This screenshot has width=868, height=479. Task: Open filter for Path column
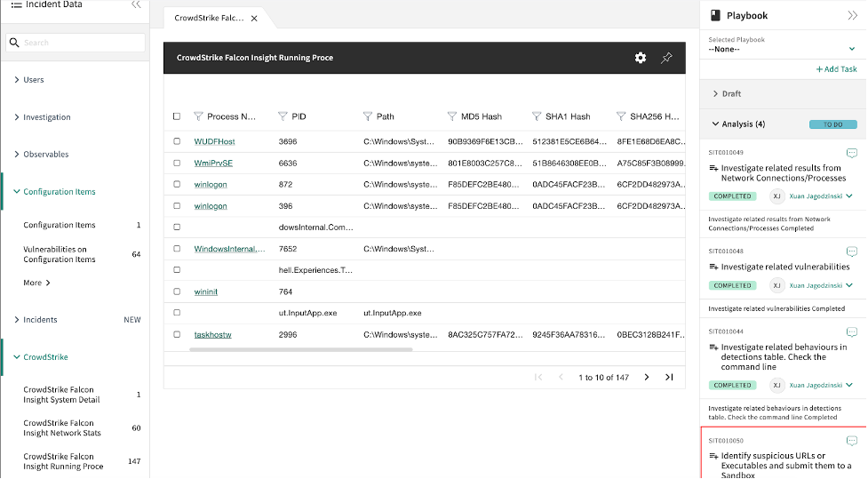click(x=368, y=116)
